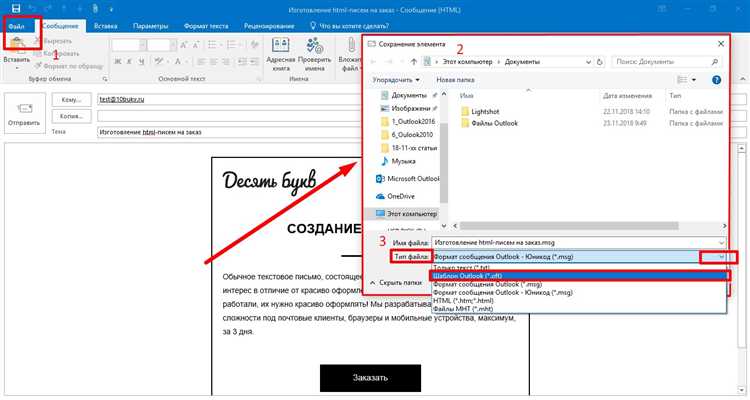Viewport: 750px width, 400px height.
Task: Click the Новая папка button
Action: 455,78
